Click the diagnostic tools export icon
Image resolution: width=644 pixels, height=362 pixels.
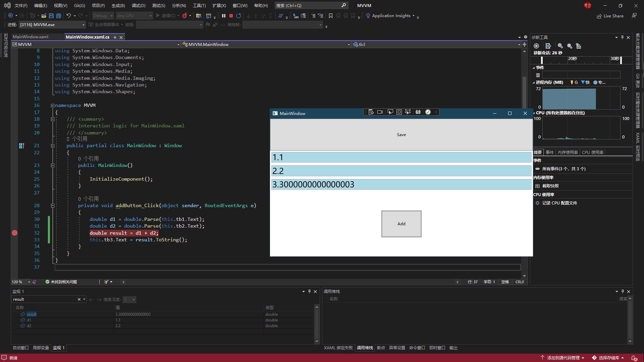point(548,46)
